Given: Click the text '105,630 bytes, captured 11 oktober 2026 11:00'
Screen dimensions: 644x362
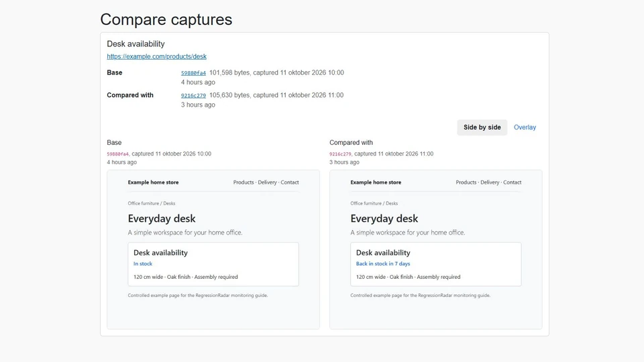Looking at the screenshot, I should [276, 95].
